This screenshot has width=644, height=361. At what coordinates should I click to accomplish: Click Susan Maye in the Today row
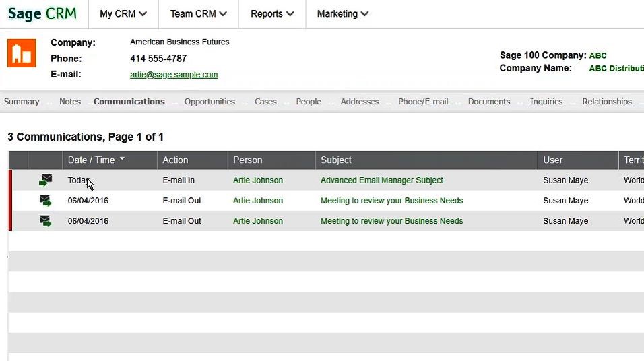coord(566,180)
